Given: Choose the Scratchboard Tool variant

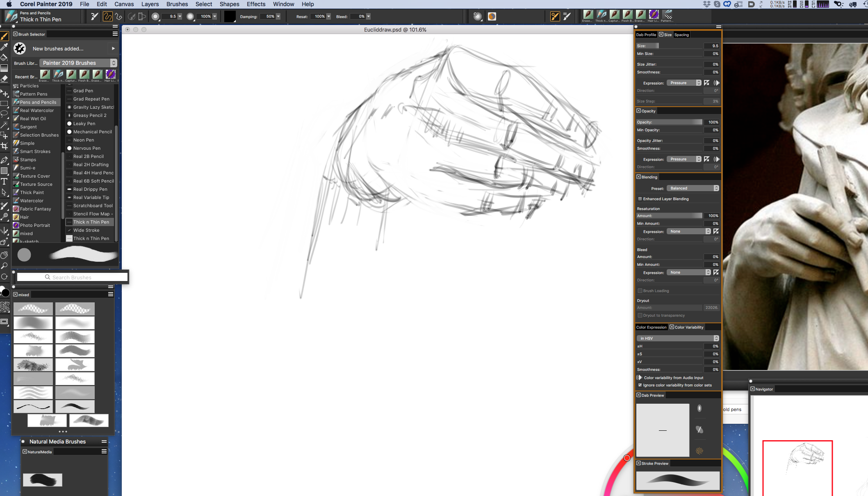Looking at the screenshot, I should click(x=90, y=206).
